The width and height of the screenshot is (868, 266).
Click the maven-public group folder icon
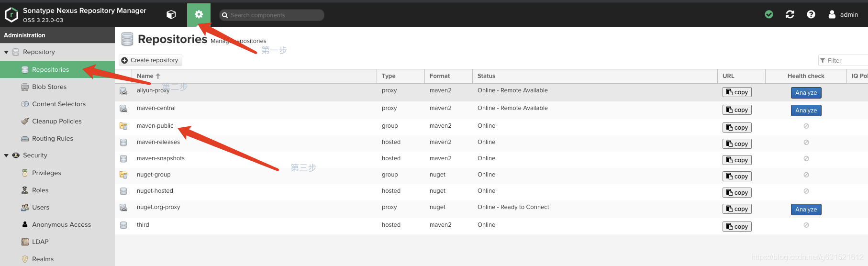(123, 126)
